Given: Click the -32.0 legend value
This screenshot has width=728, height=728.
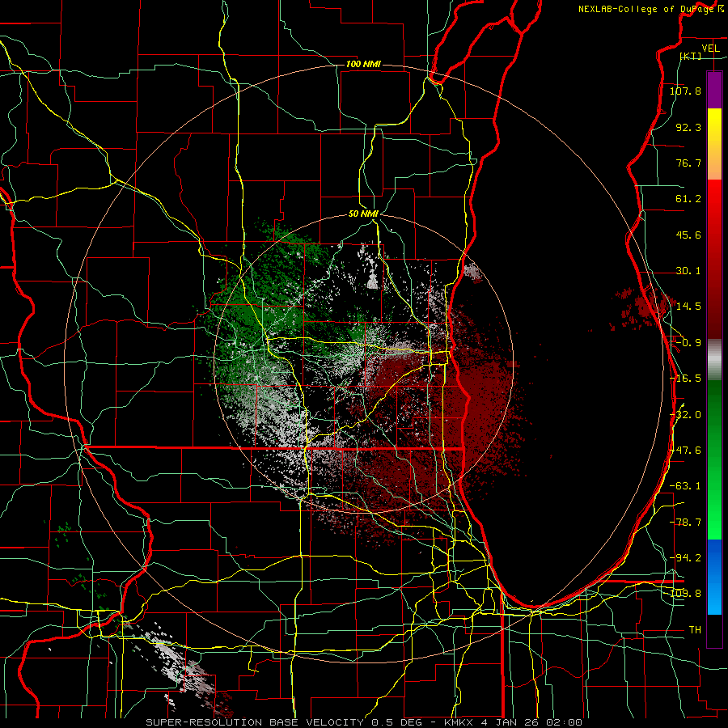Looking at the screenshot, I should click(x=686, y=415).
